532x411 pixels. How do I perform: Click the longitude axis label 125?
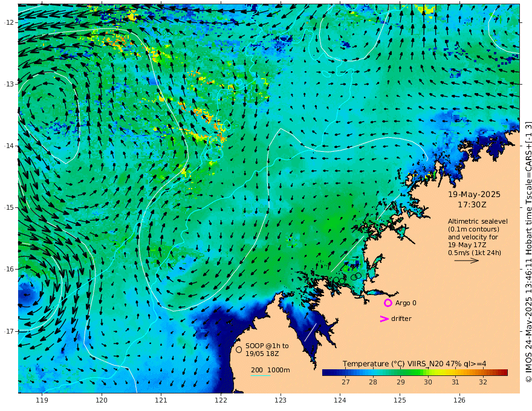click(x=400, y=400)
